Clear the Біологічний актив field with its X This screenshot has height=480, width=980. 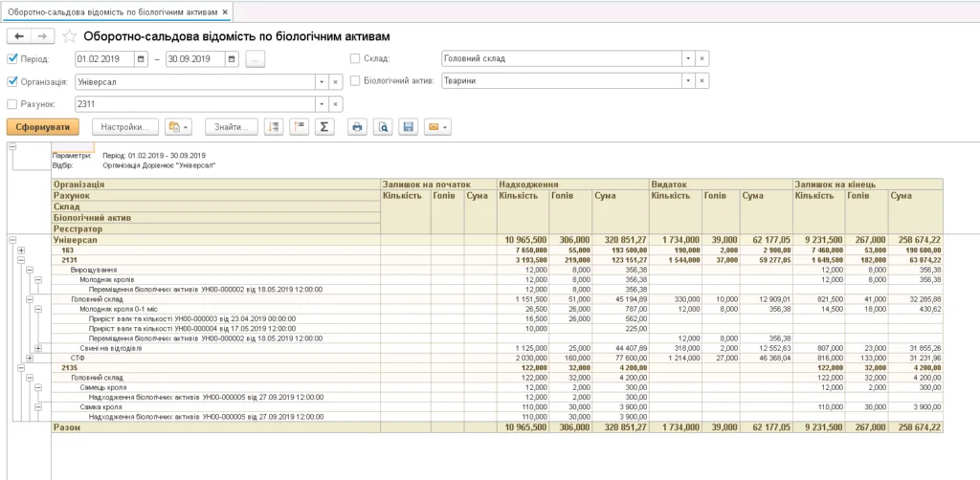tap(702, 81)
